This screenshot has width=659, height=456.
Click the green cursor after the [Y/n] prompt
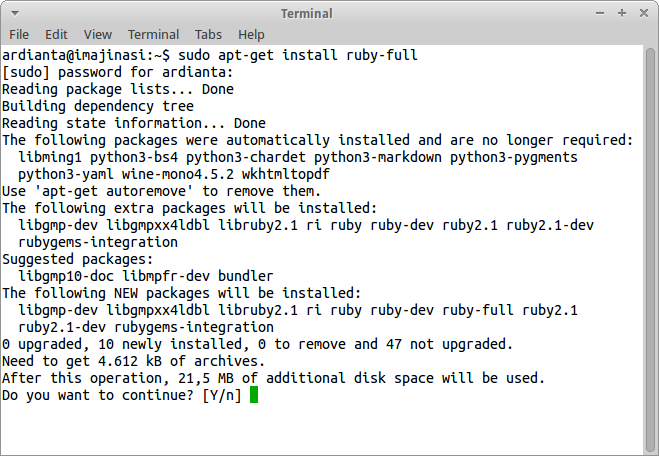254,395
